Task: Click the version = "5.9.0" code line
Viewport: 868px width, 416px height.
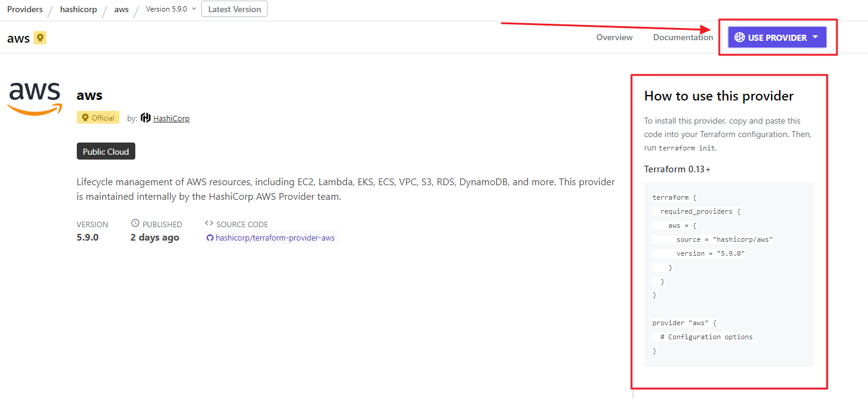Action: pos(711,253)
